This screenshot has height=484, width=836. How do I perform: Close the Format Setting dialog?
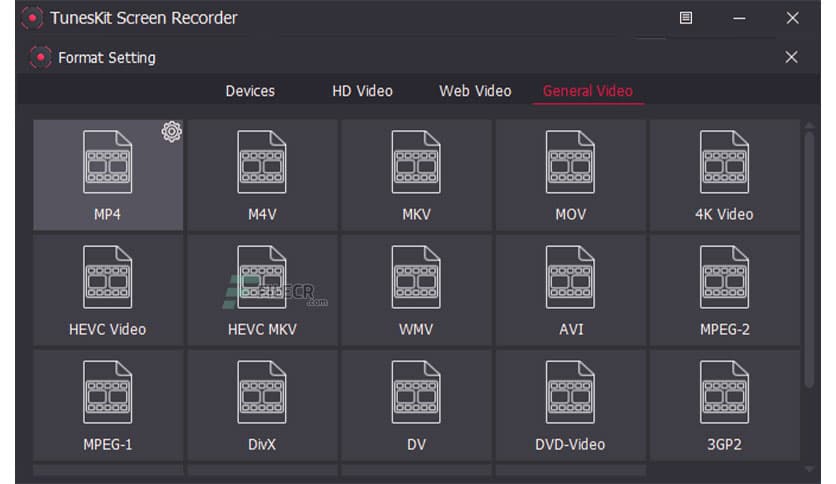[x=791, y=57]
